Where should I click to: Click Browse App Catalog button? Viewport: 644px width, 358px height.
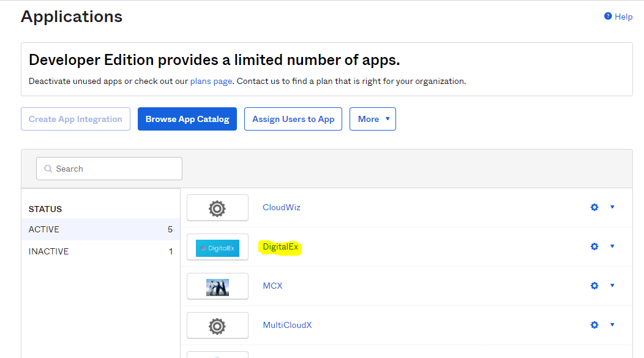(x=187, y=119)
